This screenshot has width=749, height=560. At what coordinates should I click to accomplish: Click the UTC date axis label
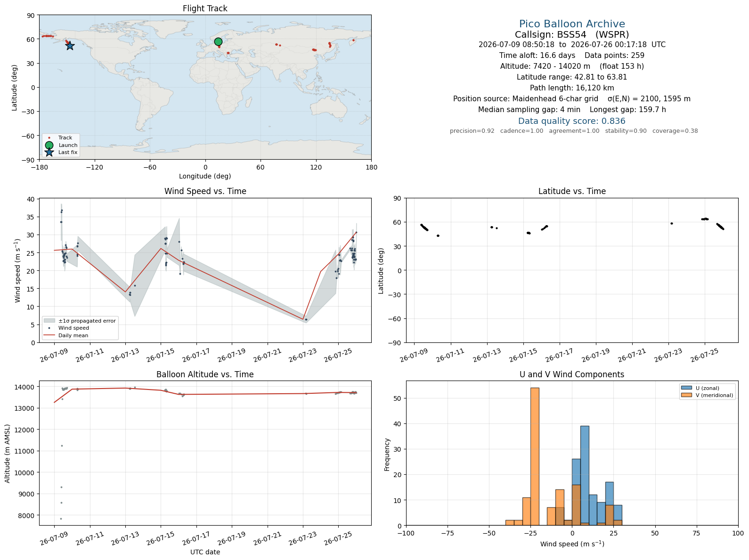point(205,552)
